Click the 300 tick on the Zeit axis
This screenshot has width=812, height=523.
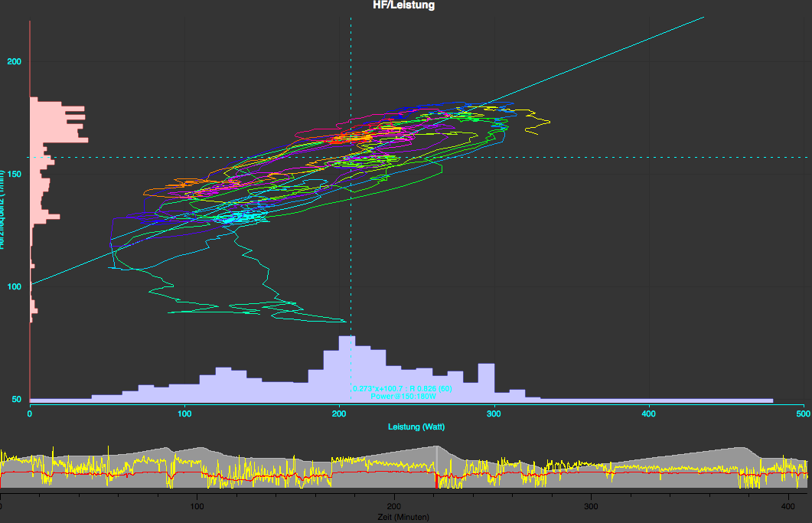(x=591, y=506)
